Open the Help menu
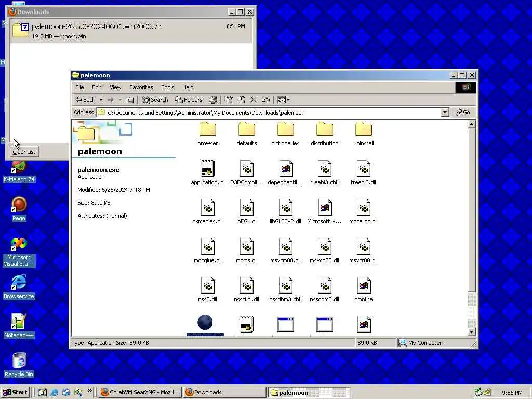Viewport: 532px width, 399px height. pos(188,87)
